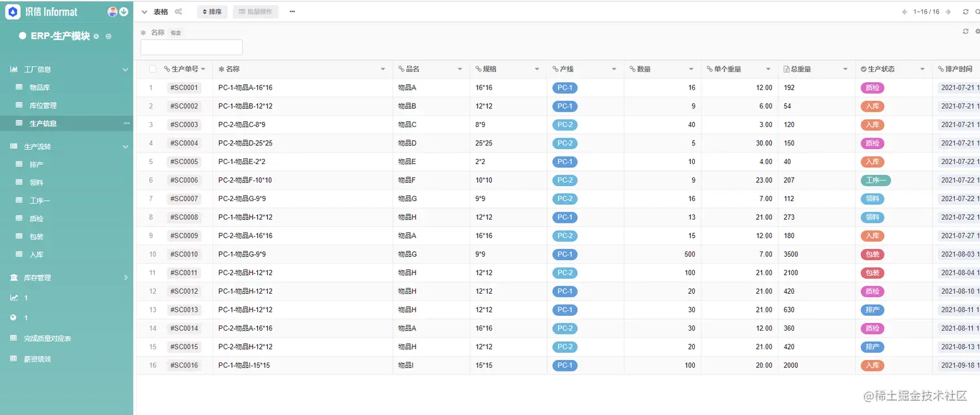Click the download arrow icon beside avatar
Viewport: 980px width, 415px height.
point(123,12)
